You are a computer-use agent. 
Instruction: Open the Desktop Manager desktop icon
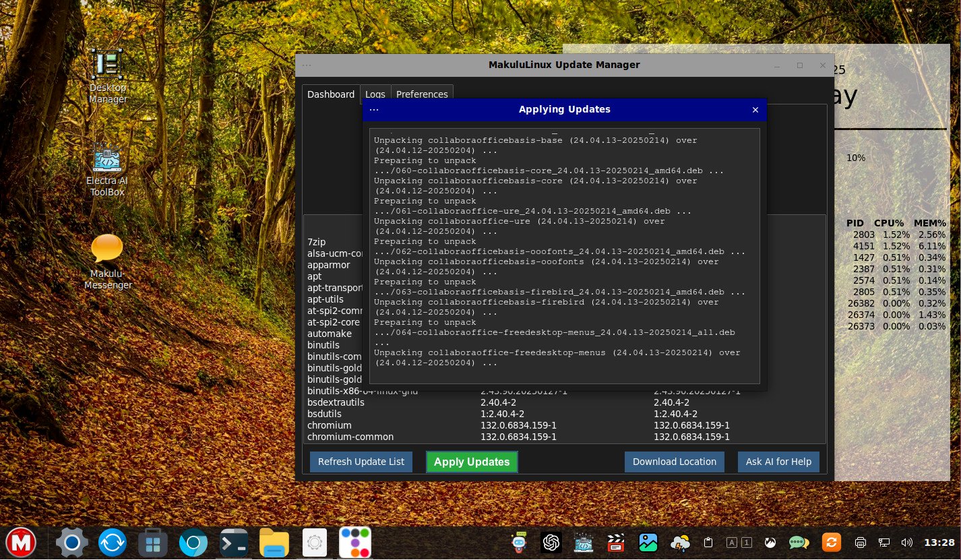108,76
